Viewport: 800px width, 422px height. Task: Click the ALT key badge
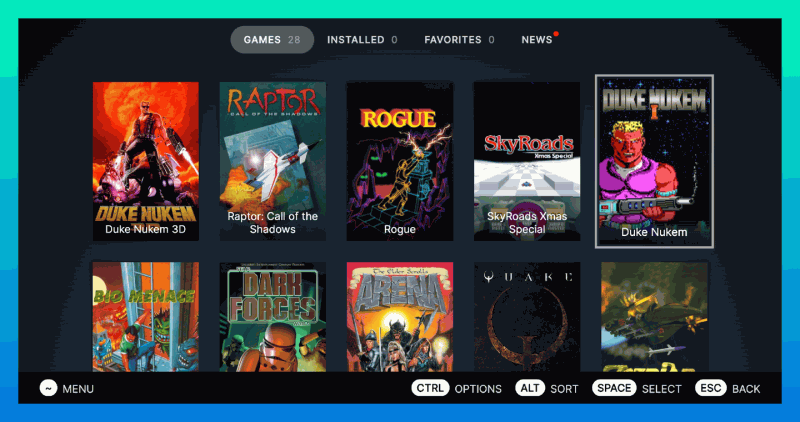[530, 388]
